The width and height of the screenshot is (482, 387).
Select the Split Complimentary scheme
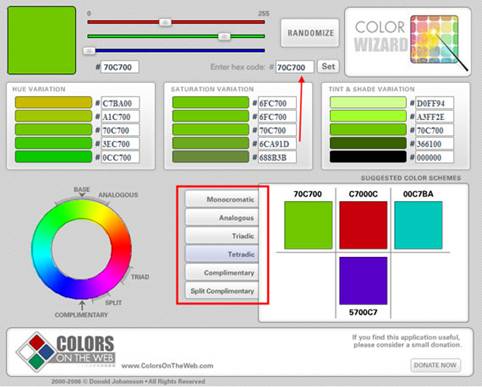[222, 291]
